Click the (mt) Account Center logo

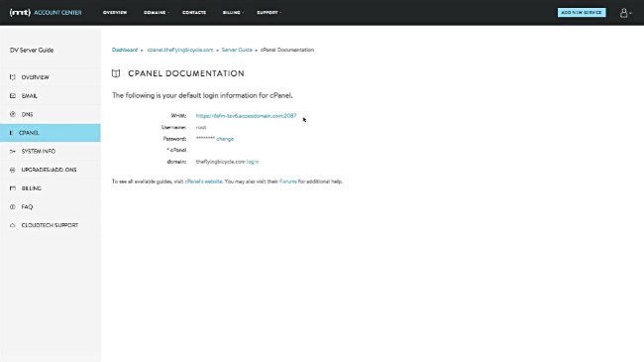coord(46,12)
